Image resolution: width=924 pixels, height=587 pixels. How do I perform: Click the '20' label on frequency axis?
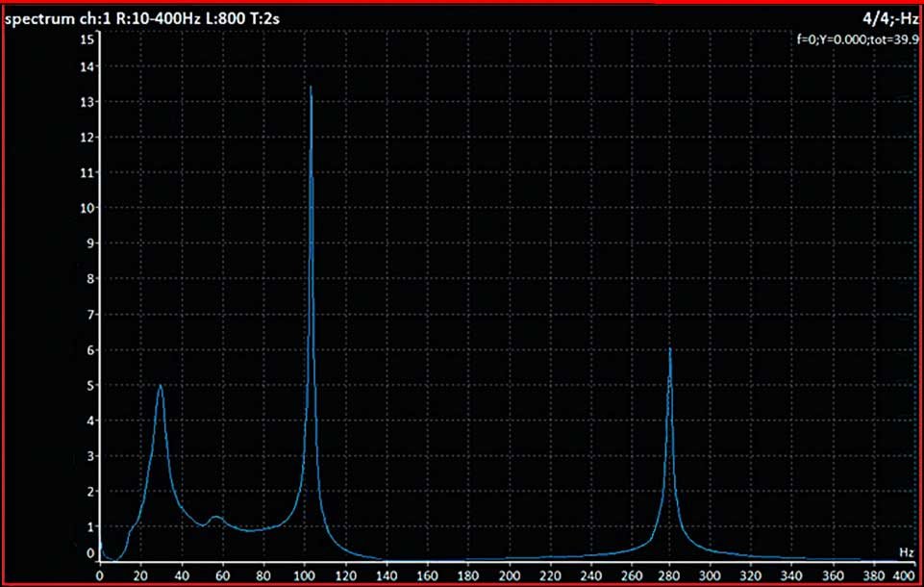[140, 576]
